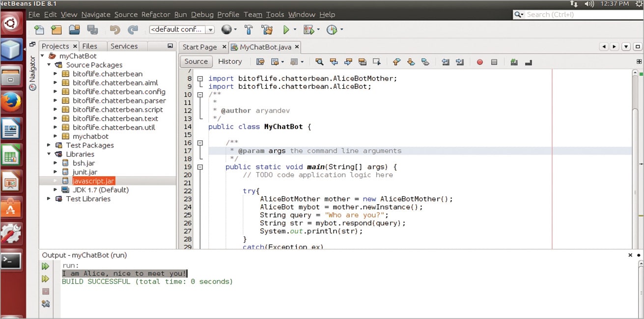Expand the Test Packages tree node
Viewport: 644px width, 319px height.
click(x=49, y=145)
